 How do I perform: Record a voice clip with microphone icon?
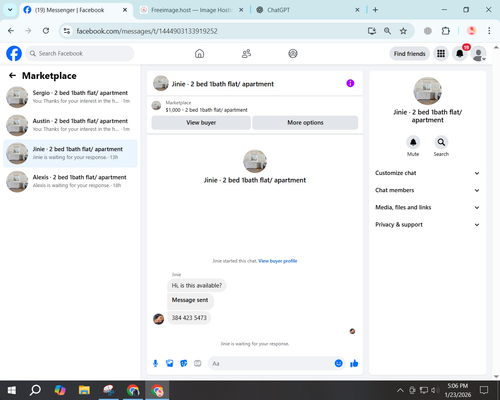point(155,363)
